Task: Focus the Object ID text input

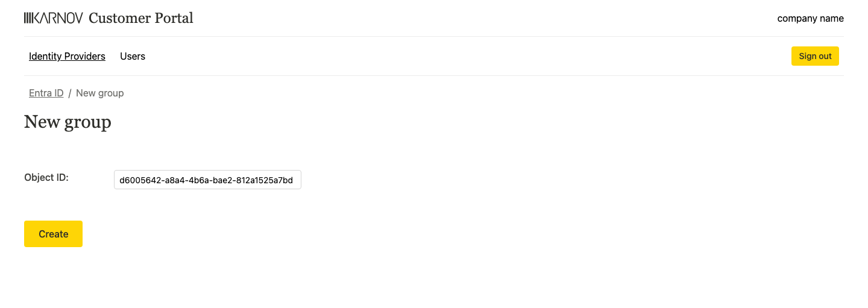Action: coord(207,180)
